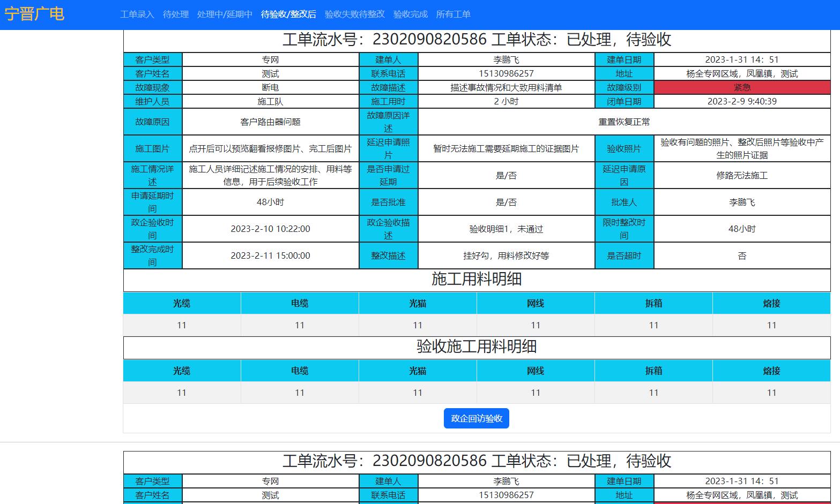The height and width of the screenshot is (504, 840).
Task: Select the 否 value beside 是否超时
Action: [742, 255]
